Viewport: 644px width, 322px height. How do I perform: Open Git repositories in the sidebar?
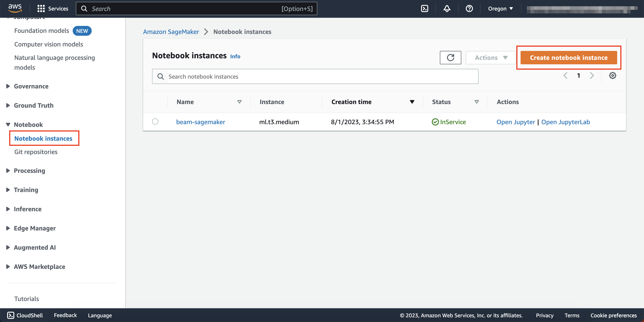coord(36,152)
